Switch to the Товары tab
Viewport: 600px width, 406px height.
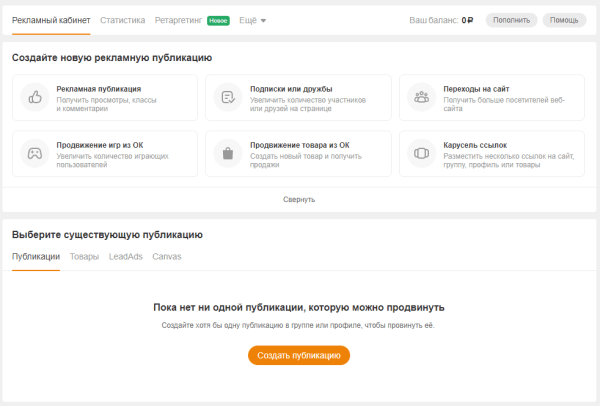(x=84, y=257)
